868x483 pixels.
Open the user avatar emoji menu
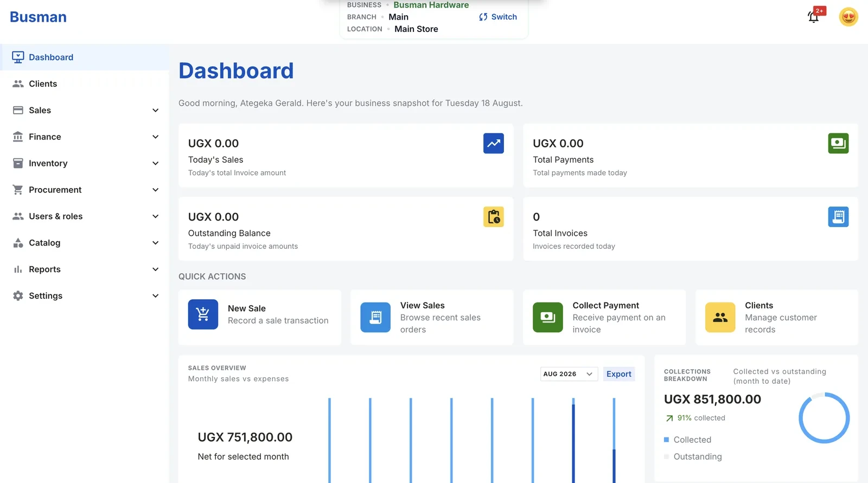pos(848,17)
